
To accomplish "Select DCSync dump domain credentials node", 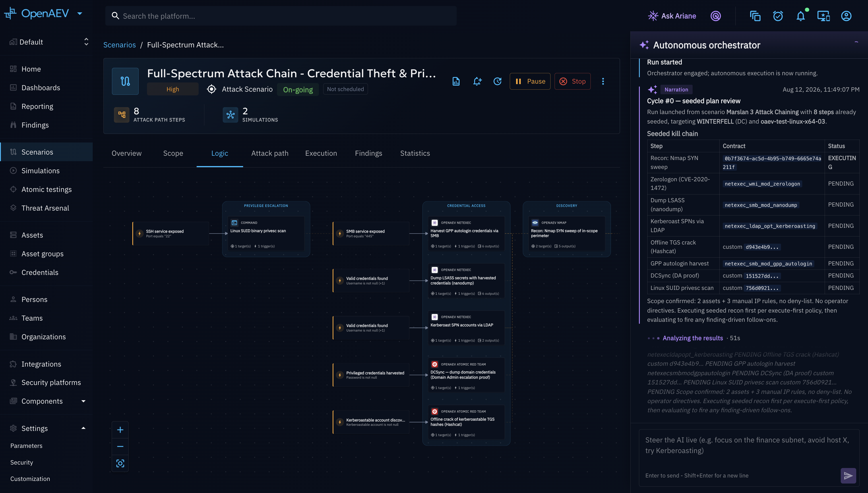I will click(466, 375).
